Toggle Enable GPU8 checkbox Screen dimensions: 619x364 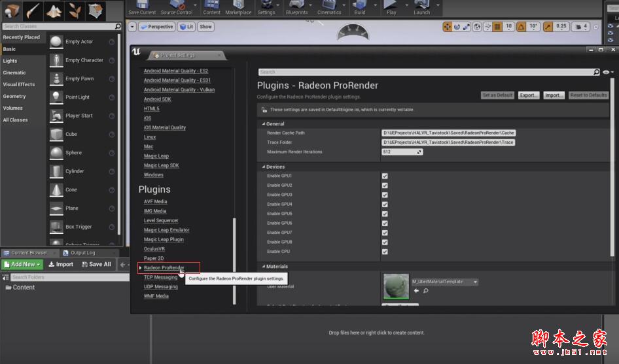pyautogui.click(x=385, y=242)
